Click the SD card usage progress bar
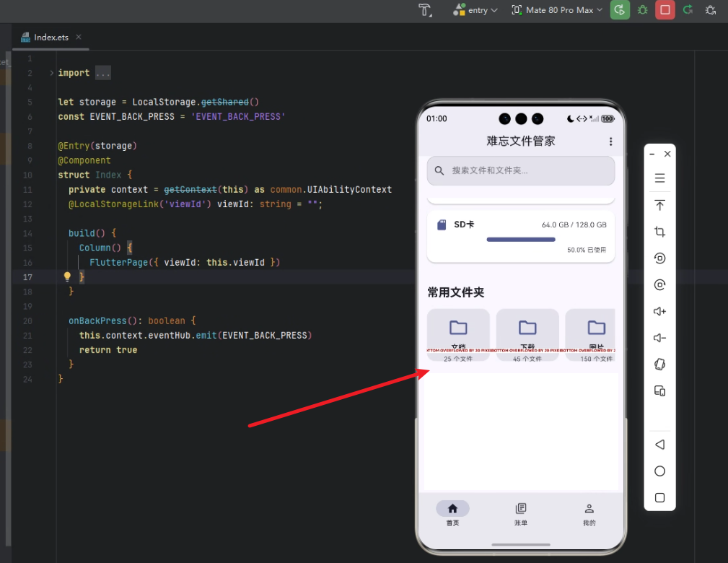Screen dimensions: 728x563 [521, 240]
